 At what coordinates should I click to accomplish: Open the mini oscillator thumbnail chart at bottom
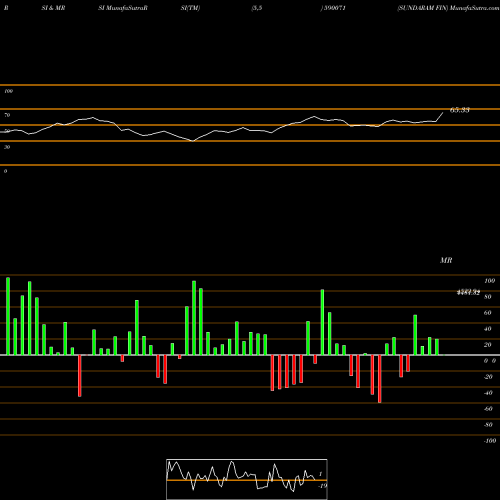tap(247, 479)
